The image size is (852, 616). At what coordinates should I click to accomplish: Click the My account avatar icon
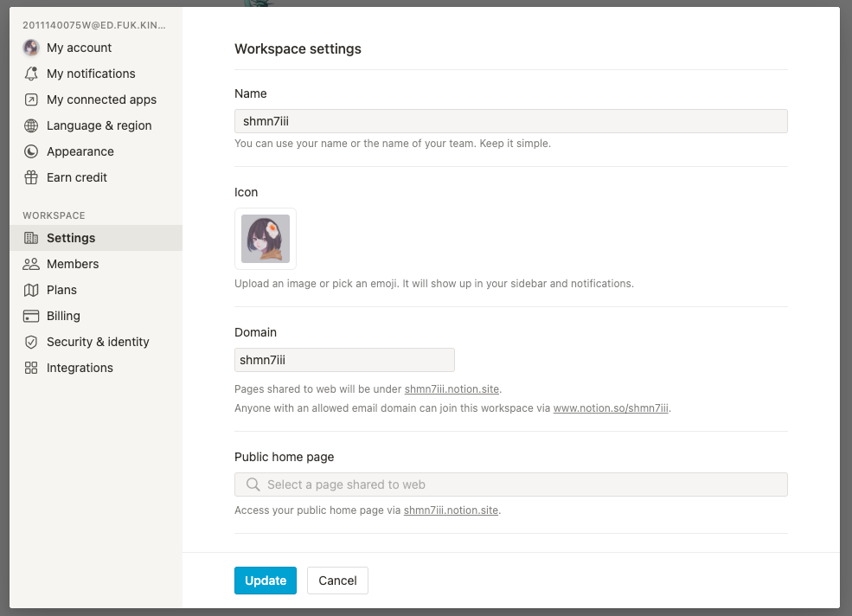pyautogui.click(x=31, y=48)
